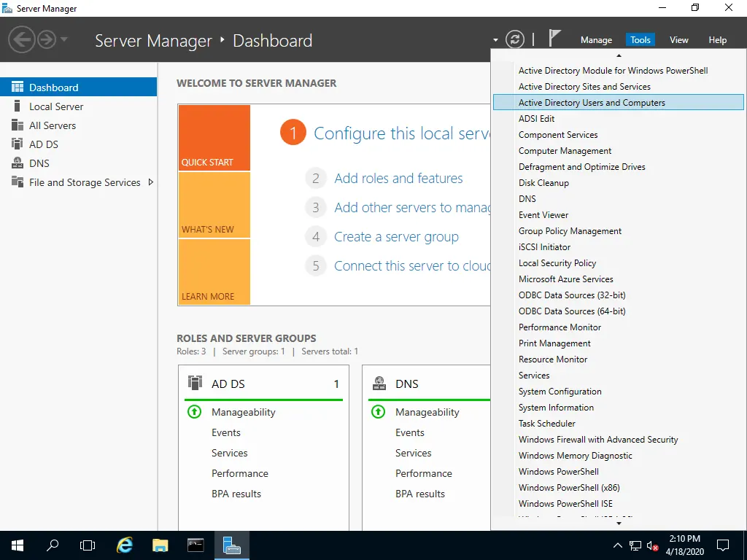This screenshot has height=560, width=747.
Task: Open the notifications flag
Action: pyautogui.click(x=554, y=38)
